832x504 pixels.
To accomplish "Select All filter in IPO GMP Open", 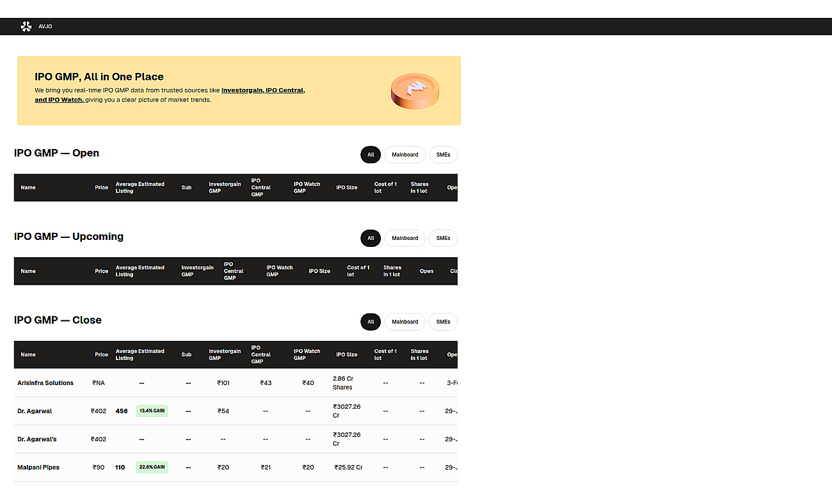I will [371, 155].
